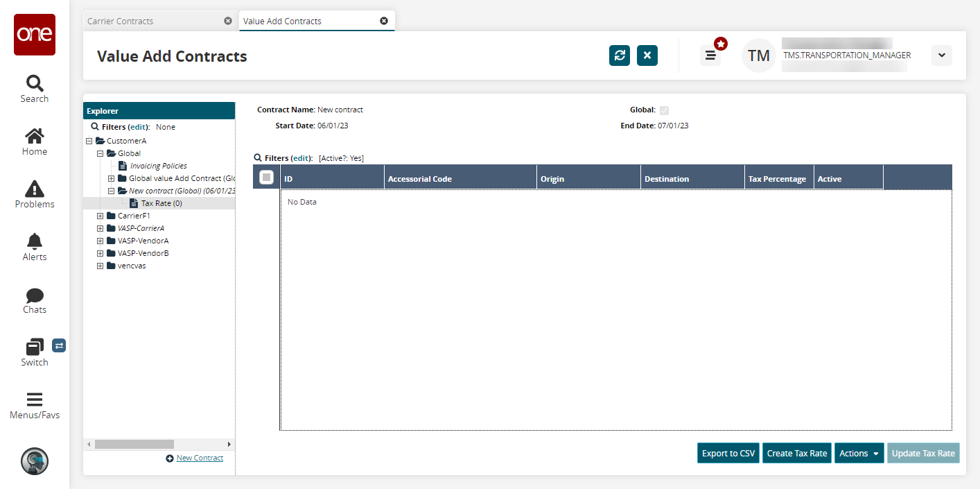Close the page with the X button
The height and width of the screenshot is (489, 980).
[x=647, y=55]
